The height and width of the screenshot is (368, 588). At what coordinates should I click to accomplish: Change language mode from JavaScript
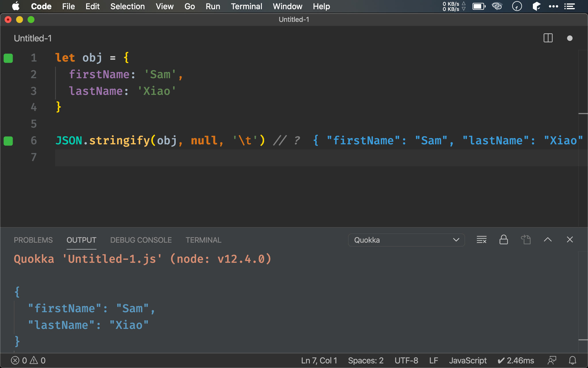468,360
